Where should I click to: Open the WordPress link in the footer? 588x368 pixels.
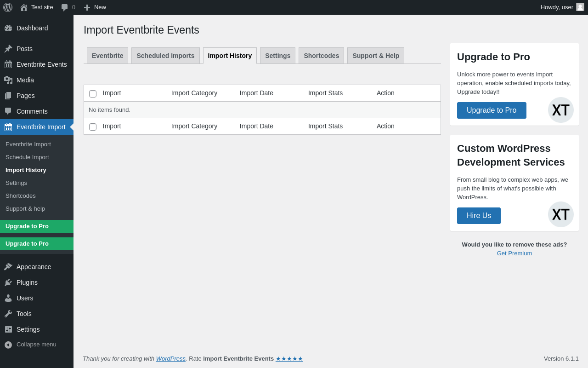[x=171, y=358]
